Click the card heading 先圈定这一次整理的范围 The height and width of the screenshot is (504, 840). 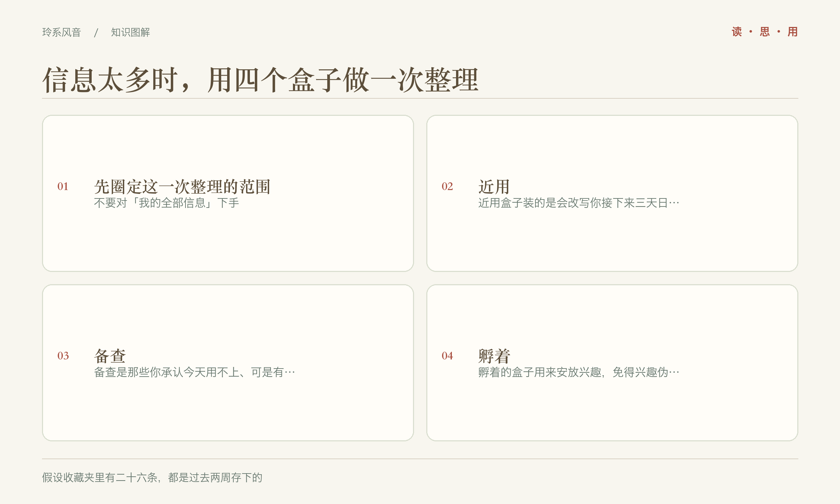[182, 187]
